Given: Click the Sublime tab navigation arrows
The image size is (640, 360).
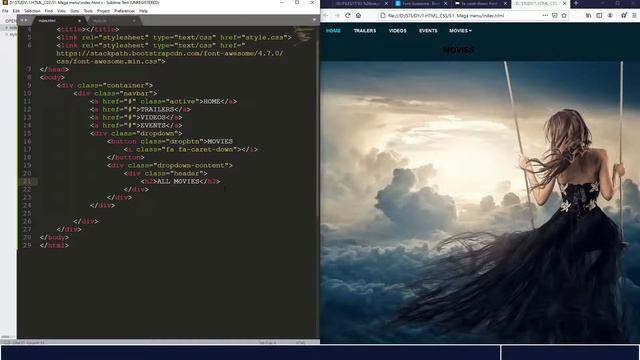Looking at the screenshot, I should 24,20.
